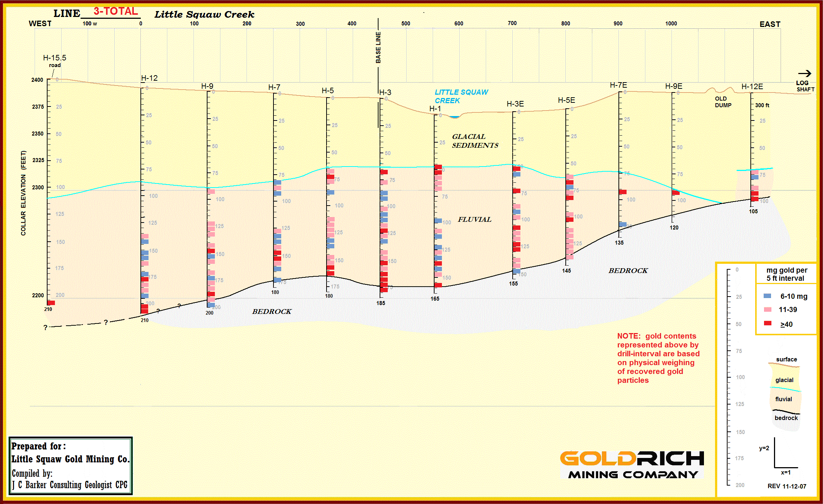Viewport: 823px width, 504px height.
Task: Click the J C Barker Consulting Geologist credit
Action: pos(70,485)
